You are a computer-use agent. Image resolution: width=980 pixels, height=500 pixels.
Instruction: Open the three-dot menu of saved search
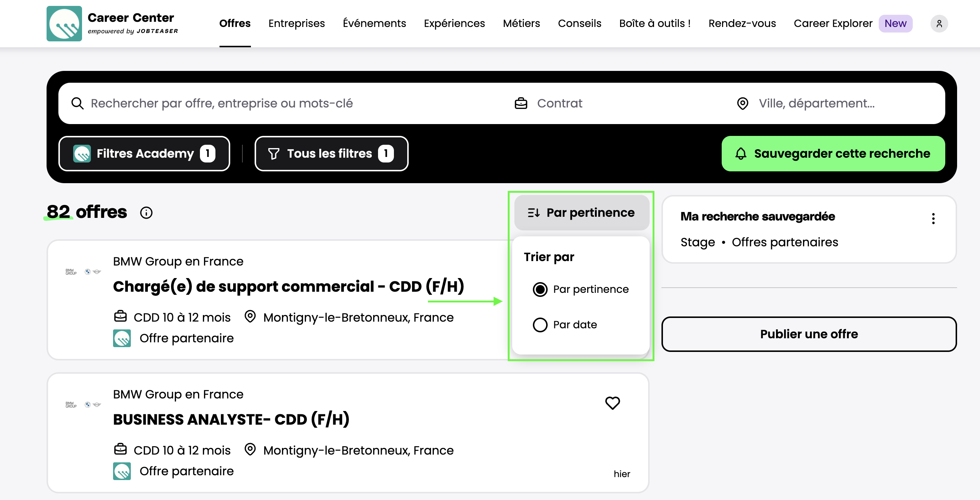coord(933,218)
